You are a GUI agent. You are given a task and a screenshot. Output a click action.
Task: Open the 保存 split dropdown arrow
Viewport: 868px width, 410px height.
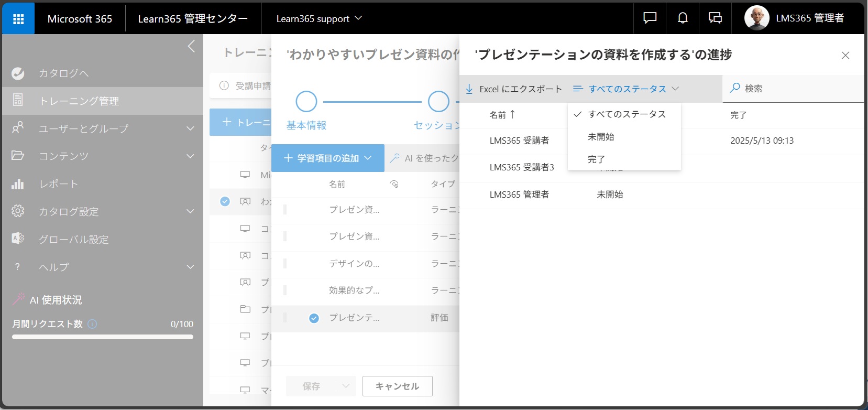pos(346,386)
